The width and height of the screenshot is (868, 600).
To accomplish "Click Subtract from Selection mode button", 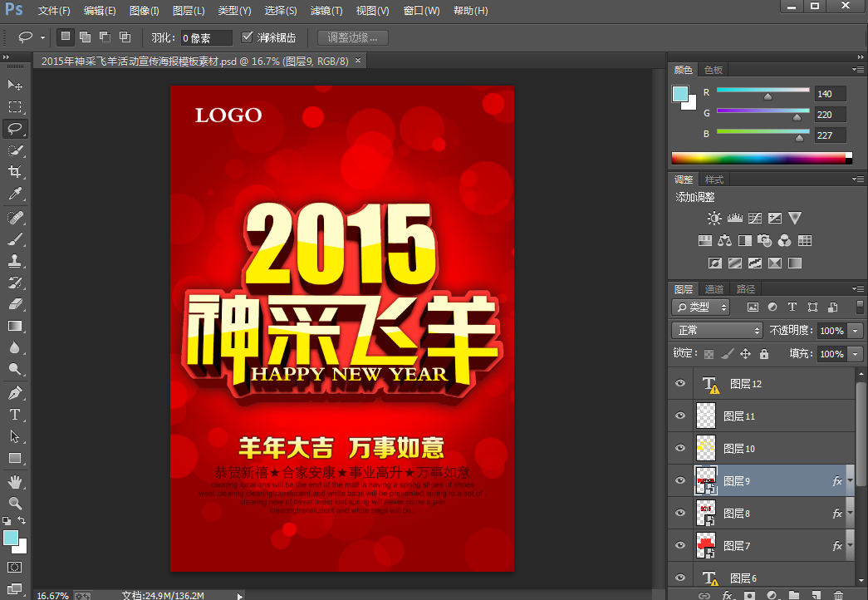I will [105, 37].
